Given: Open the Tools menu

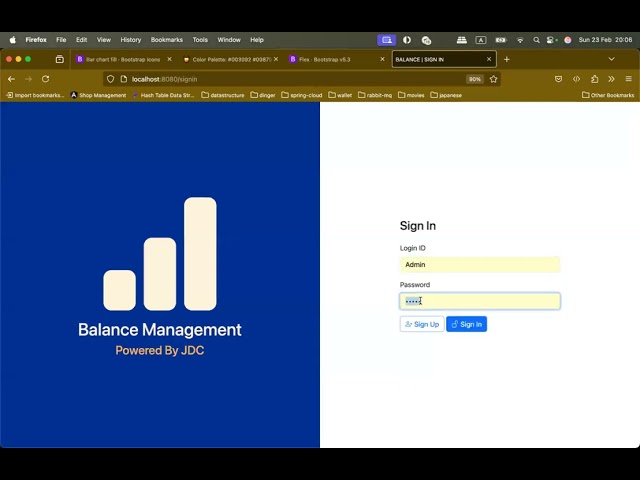Looking at the screenshot, I should 200,40.
